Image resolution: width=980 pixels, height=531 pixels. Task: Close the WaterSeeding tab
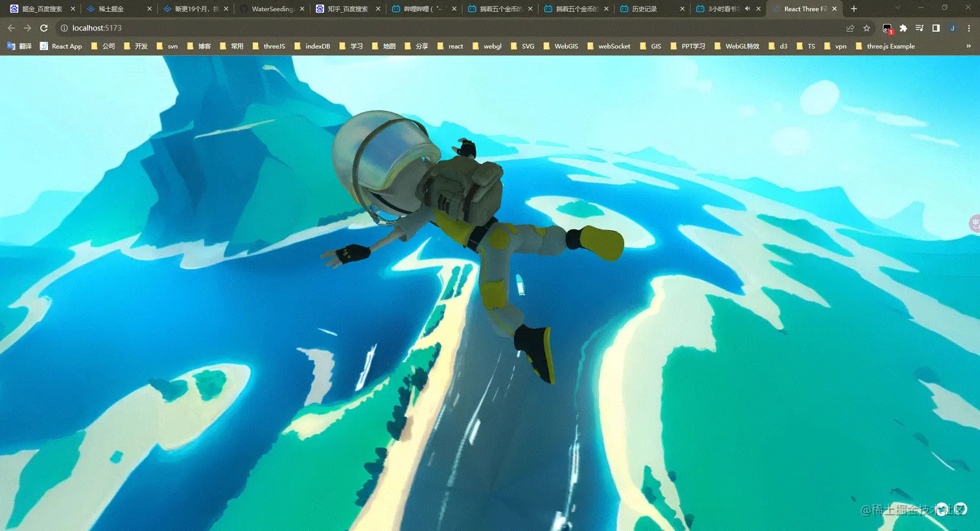pyautogui.click(x=302, y=9)
